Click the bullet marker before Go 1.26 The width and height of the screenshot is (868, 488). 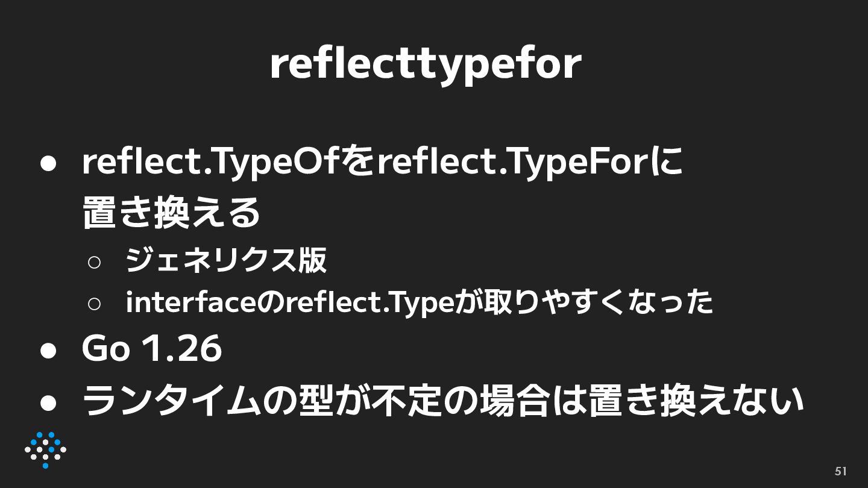48,350
